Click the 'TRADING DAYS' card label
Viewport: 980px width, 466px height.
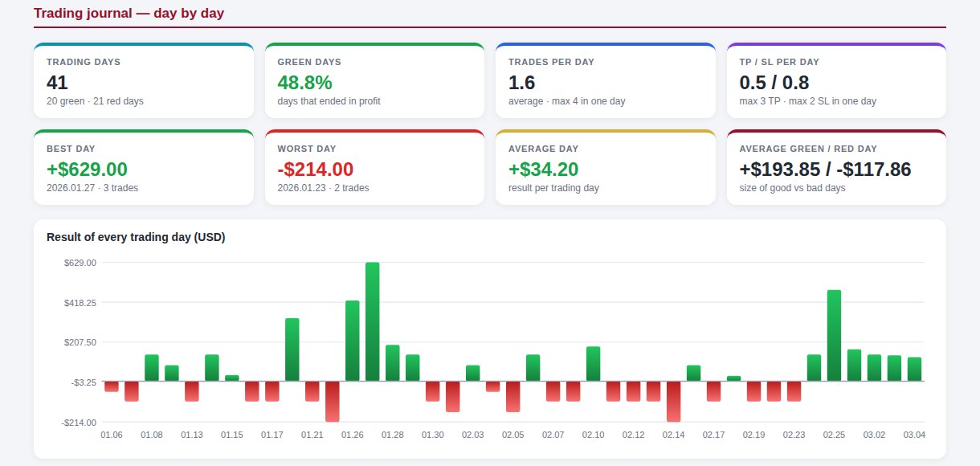point(84,62)
